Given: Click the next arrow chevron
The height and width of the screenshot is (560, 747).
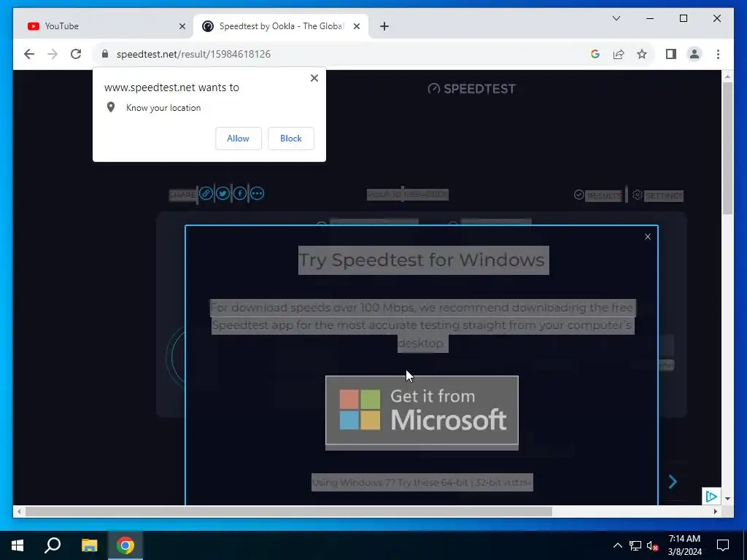Looking at the screenshot, I should click(673, 482).
